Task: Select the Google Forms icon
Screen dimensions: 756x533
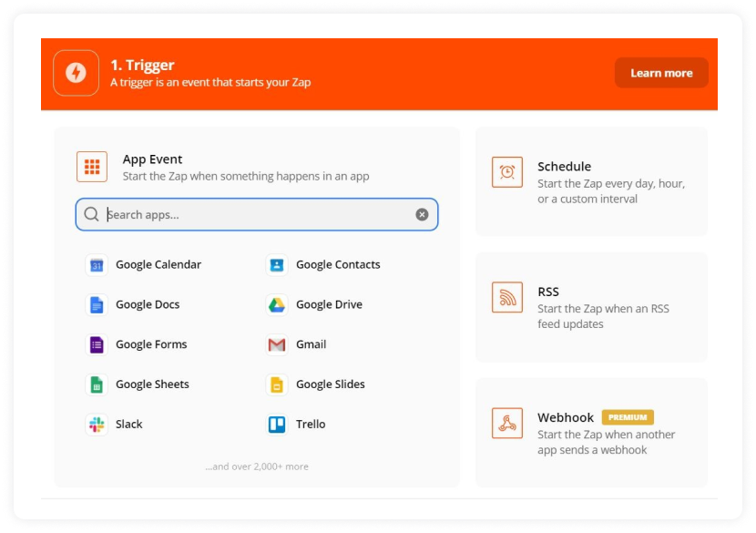Action: [97, 345]
